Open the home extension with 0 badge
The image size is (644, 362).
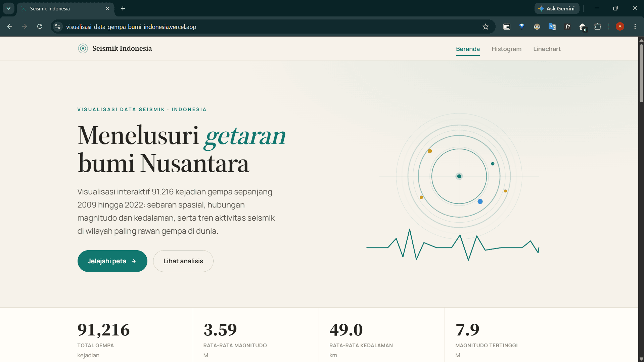point(583,27)
